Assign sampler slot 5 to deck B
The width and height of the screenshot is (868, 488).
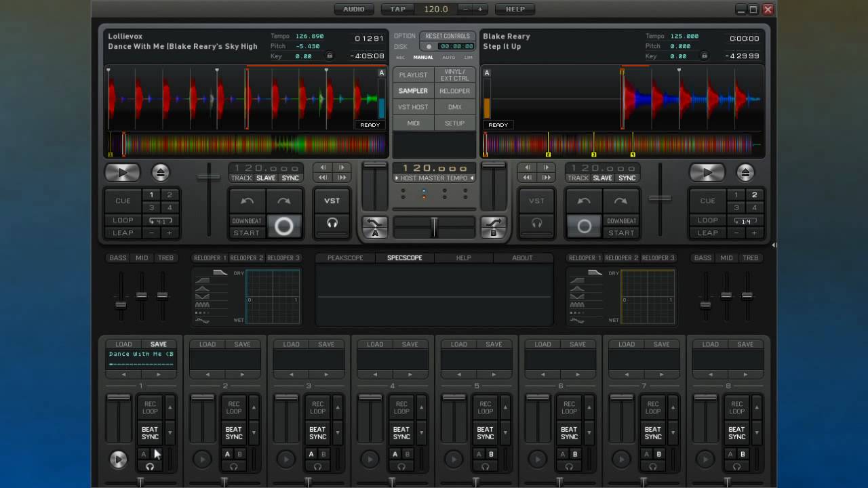point(491,454)
